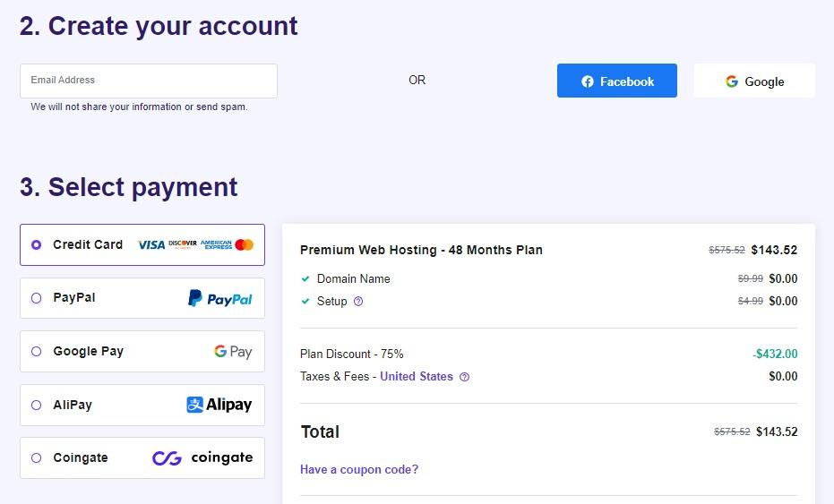Choose the AliPay radio option
This screenshot has height=504, width=834.
[x=36, y=405]
